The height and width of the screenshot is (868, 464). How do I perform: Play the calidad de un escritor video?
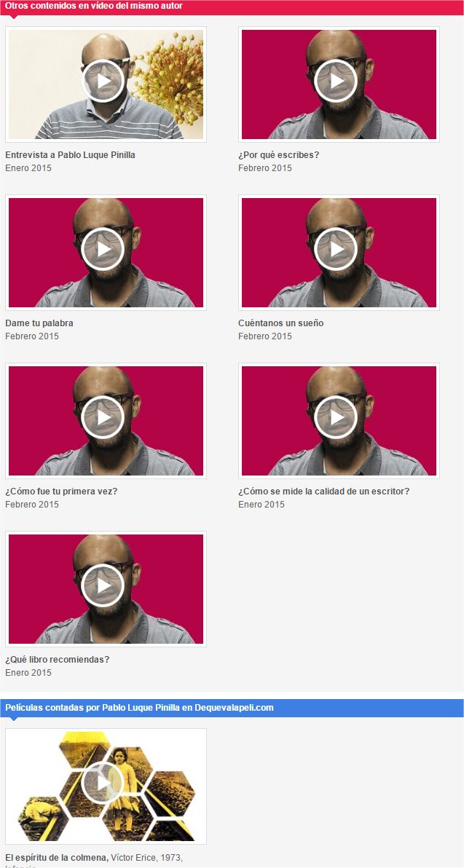336,417
